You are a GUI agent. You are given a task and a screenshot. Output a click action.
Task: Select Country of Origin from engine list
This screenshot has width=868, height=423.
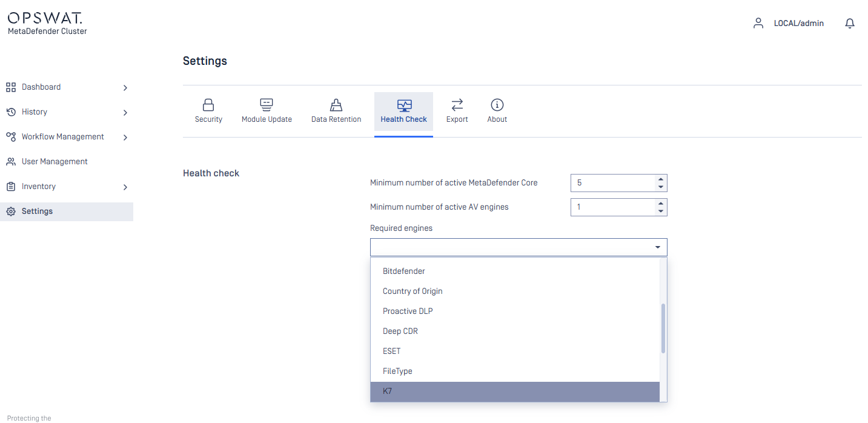pos(515,291)
